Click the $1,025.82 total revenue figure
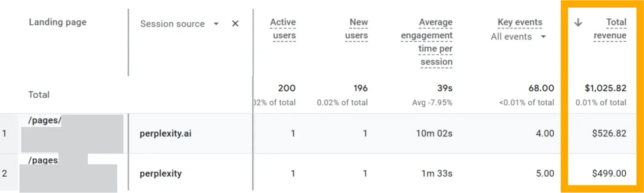The width and height of the screenshot is (644, 193). pyautogui.click(x=605, y=88)
